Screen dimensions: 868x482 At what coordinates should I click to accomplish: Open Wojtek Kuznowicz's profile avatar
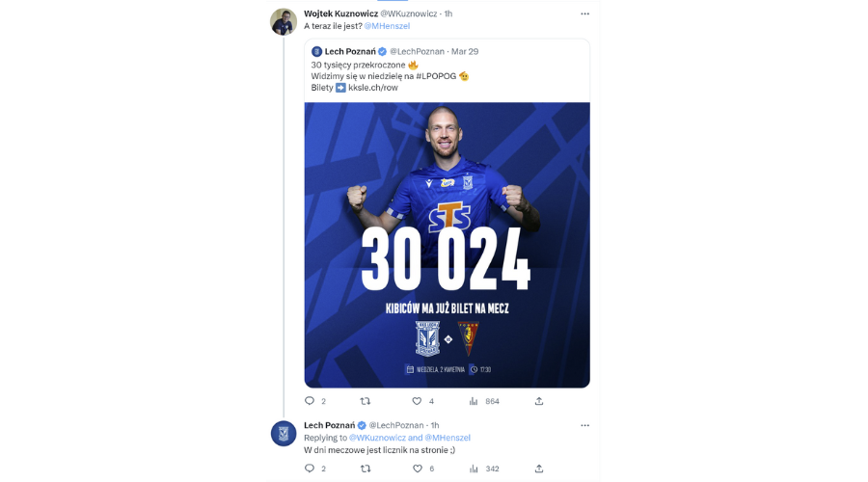click(284, 22)
